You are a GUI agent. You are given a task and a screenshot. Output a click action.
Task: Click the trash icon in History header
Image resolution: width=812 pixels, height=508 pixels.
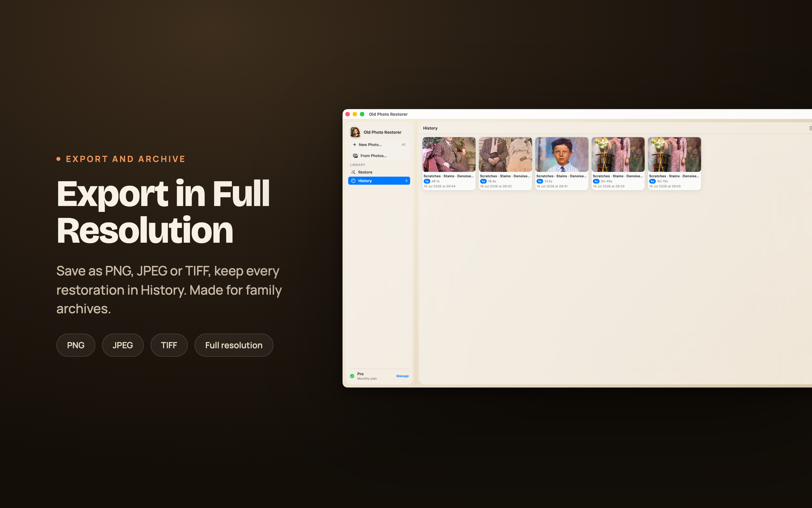pyautogui.click(x=810, y=128)
